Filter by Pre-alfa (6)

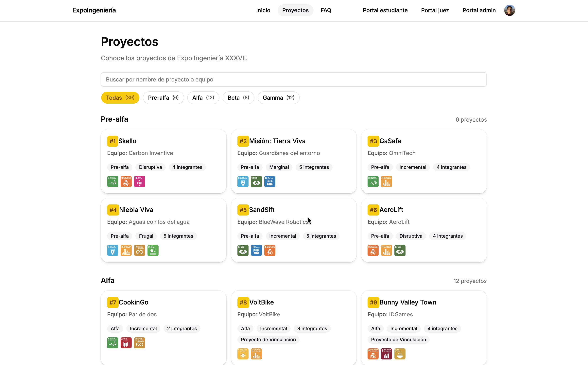coord(164,97)
